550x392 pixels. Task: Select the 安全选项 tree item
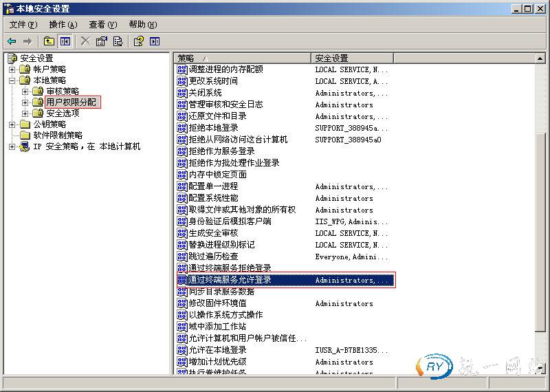pos(63,113)
